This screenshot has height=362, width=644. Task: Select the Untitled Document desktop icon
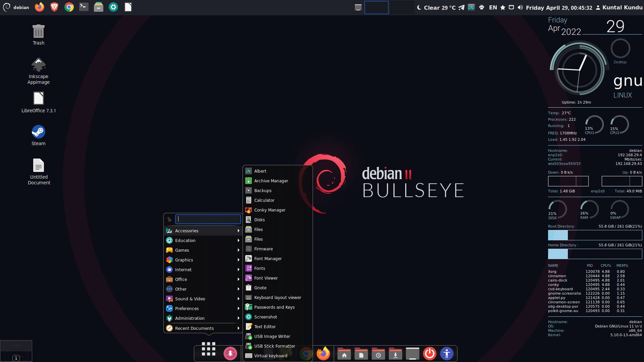[x=39, y=172]
